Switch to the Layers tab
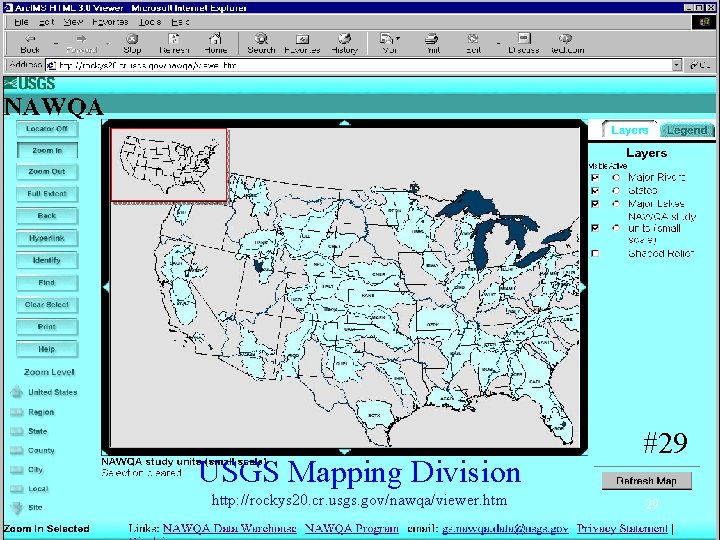 (x=630, y=130)
